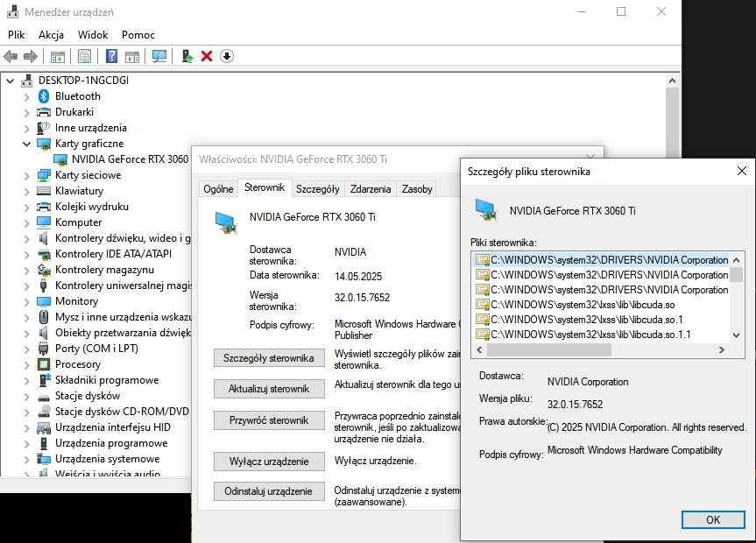Click the Przywróć sterownik button
Screen dimensions: 756x543
click(x=269, y=420)
